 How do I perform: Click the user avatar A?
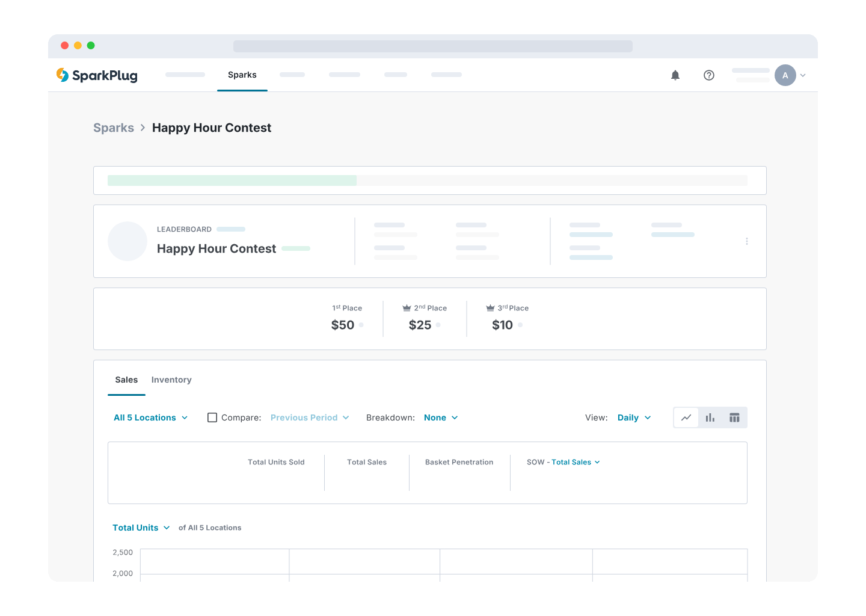785,75
